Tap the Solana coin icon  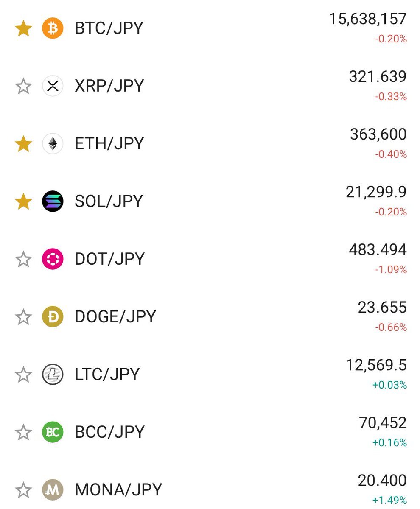click(53, 201)
